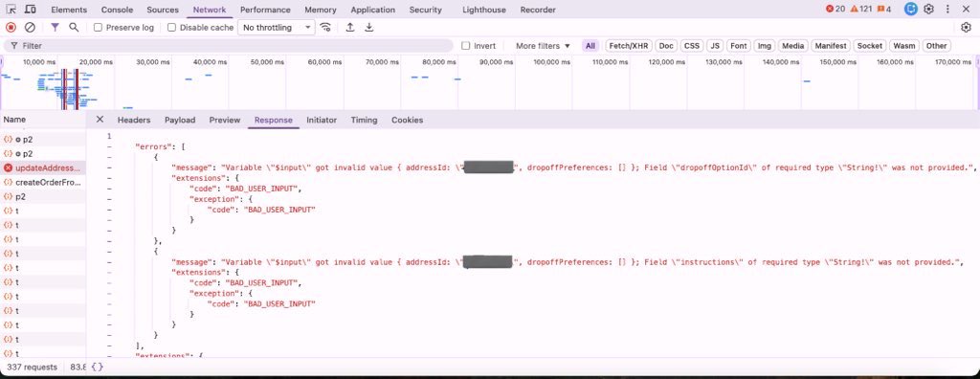Click the 337 requests status text
The height and width of the screenshot is (379, 980).
click(x=32, y=368)
